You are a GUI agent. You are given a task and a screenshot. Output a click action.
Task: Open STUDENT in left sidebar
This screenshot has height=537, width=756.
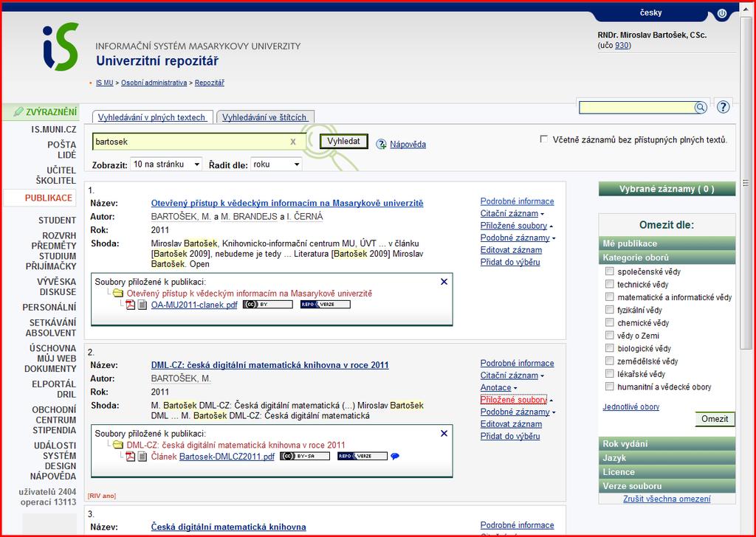(x=58, y=220)
